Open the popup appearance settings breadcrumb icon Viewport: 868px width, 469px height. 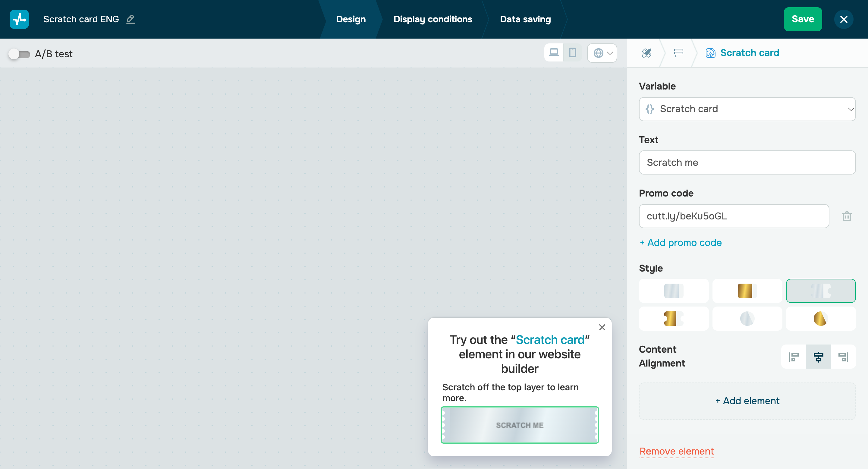point(646,53)
